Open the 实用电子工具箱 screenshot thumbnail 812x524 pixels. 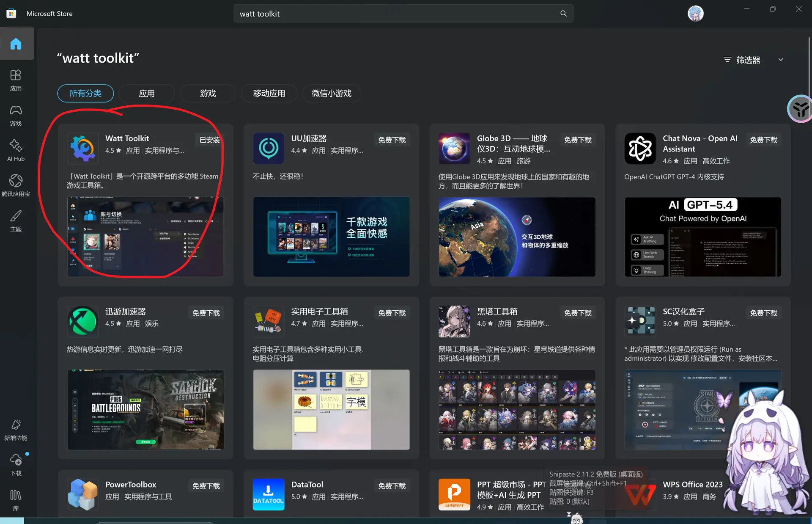331,410
